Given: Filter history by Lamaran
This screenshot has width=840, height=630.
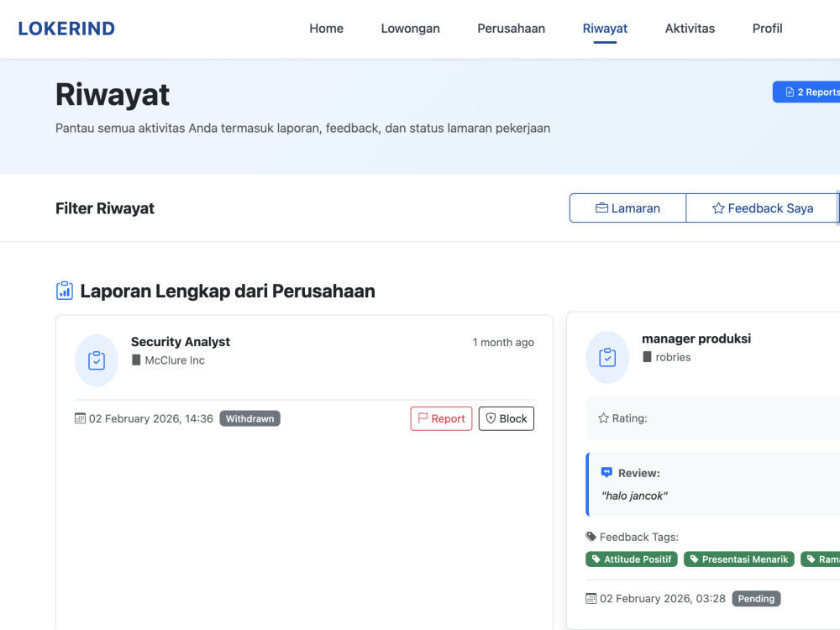Looking at the screenshot, I should pos(627,207).
